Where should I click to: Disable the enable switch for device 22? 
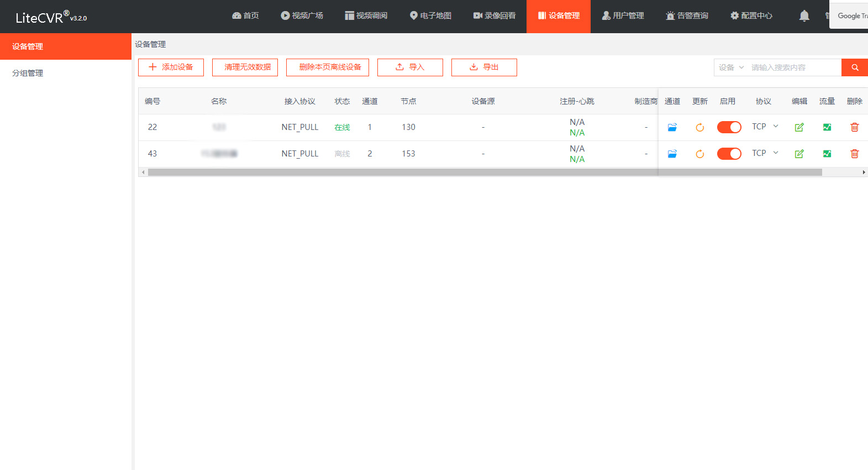729,127
